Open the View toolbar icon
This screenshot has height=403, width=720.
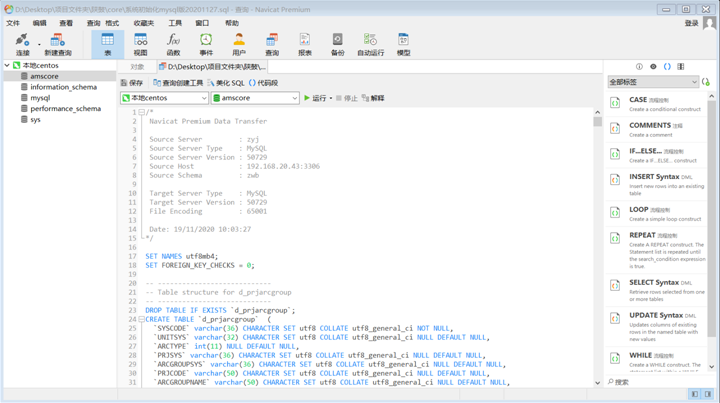(141, 45)
